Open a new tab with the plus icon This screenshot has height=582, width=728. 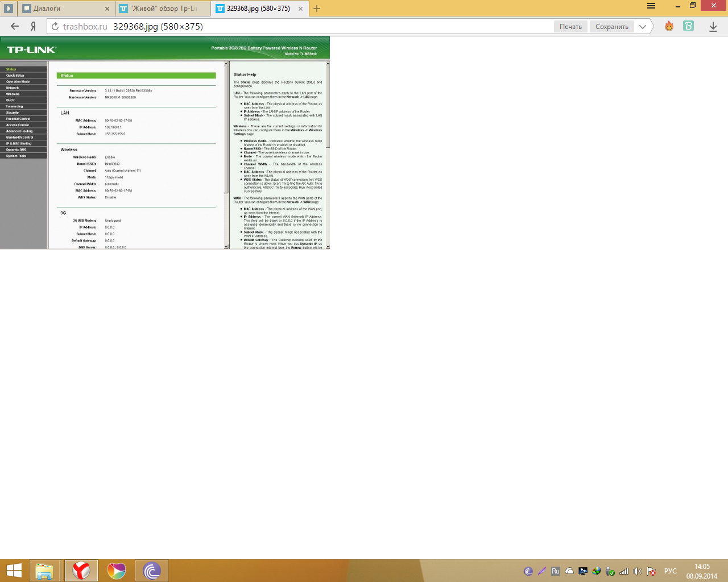[x=317, y=9]
